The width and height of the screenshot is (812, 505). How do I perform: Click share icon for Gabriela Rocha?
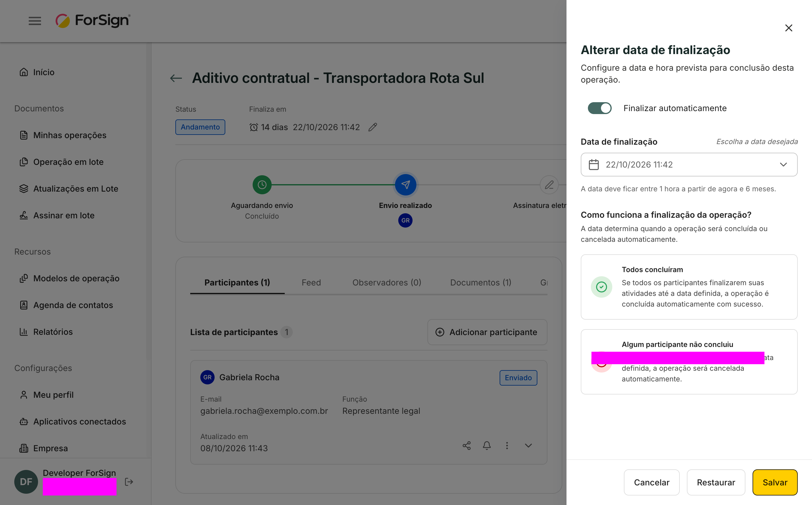tap(466, 446)
